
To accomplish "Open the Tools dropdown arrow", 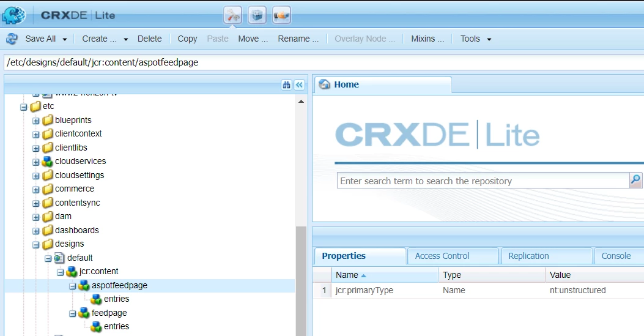I will [x=489, y=39].
